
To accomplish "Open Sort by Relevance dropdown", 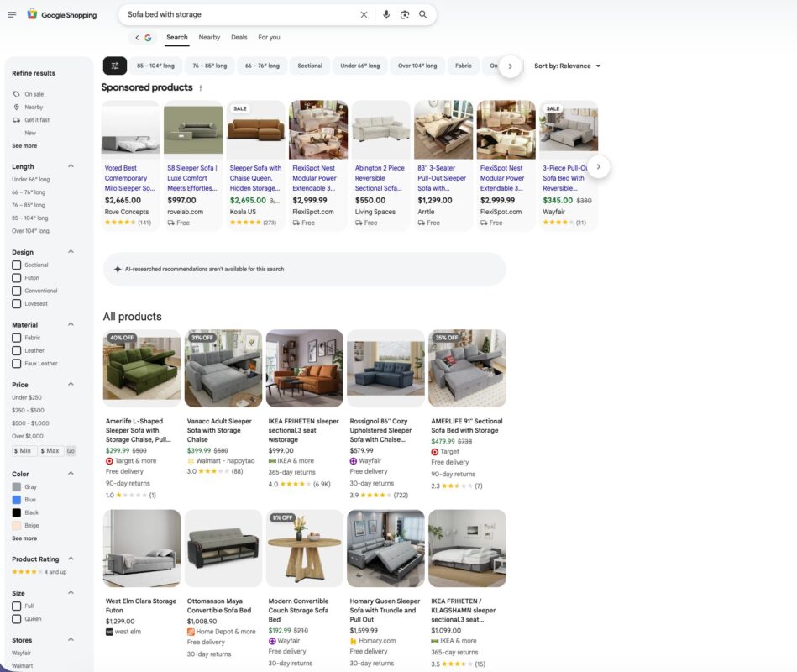I will [x=567, y=66].
